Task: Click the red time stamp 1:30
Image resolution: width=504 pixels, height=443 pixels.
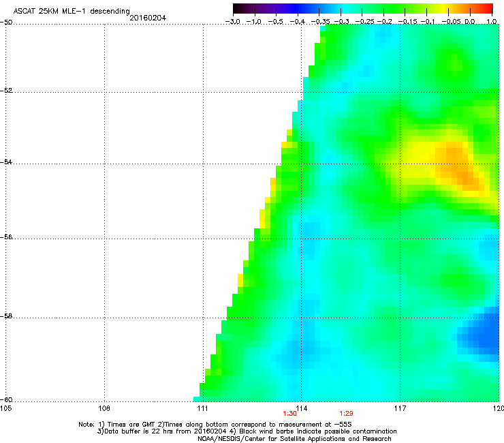Action: click(x=289, y=414)
